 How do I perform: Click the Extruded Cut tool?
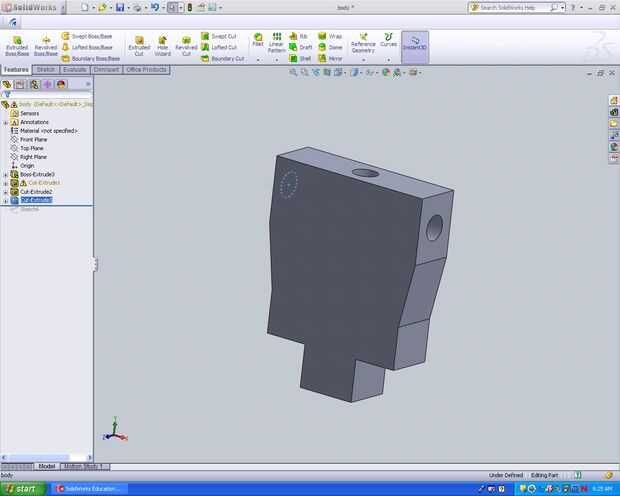click(139, 46)
